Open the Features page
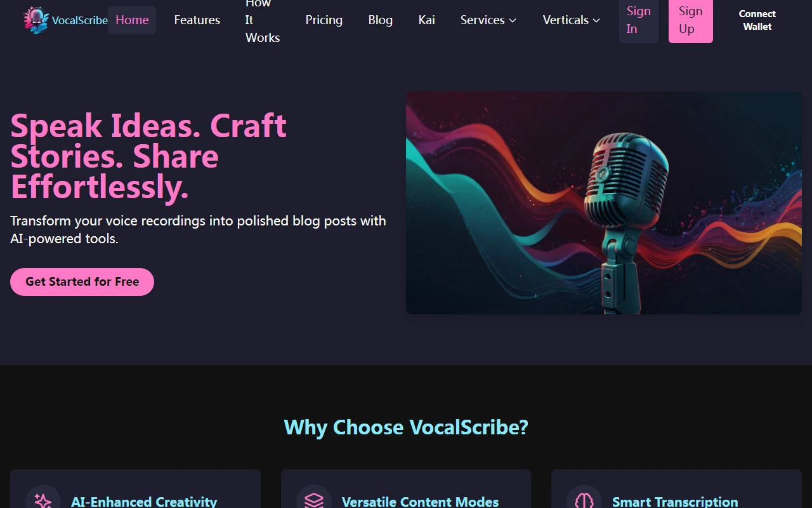This screenshot has height=508, width=812. [x=197, y=20]
